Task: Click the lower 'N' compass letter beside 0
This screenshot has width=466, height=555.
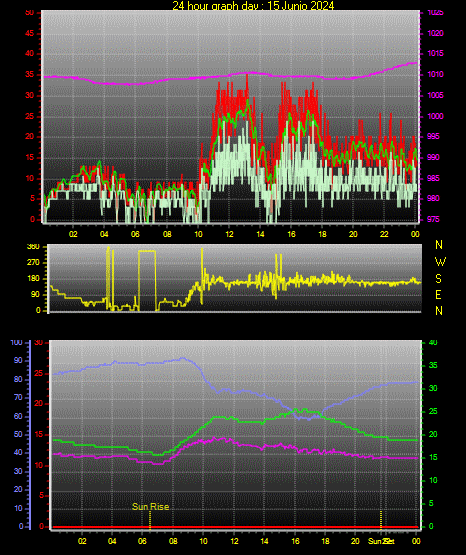Action: point(439,311)
